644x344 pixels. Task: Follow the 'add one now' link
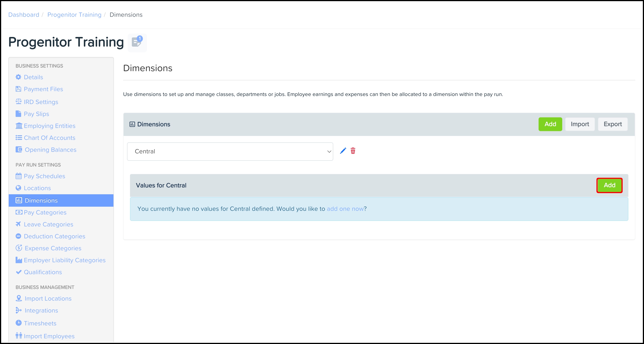(345, 209)
